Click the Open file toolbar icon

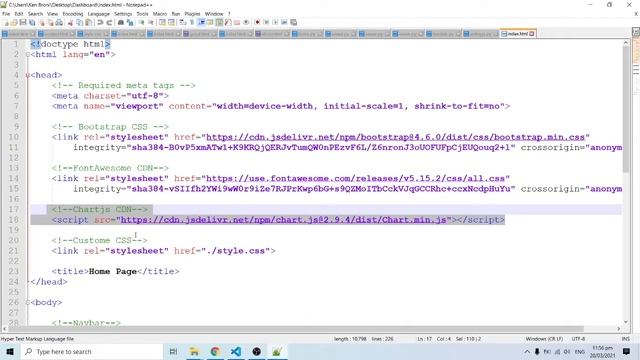[x=14, y=22]
